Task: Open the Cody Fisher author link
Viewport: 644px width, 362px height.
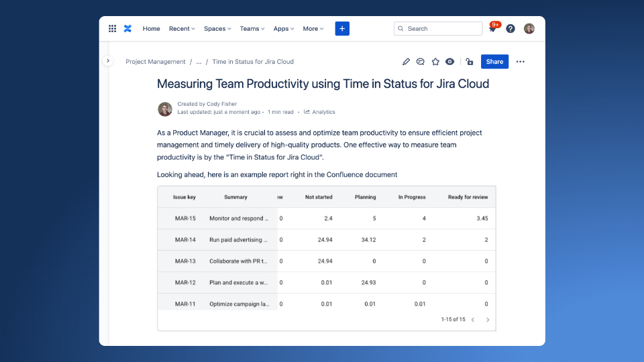Action: 221,104
